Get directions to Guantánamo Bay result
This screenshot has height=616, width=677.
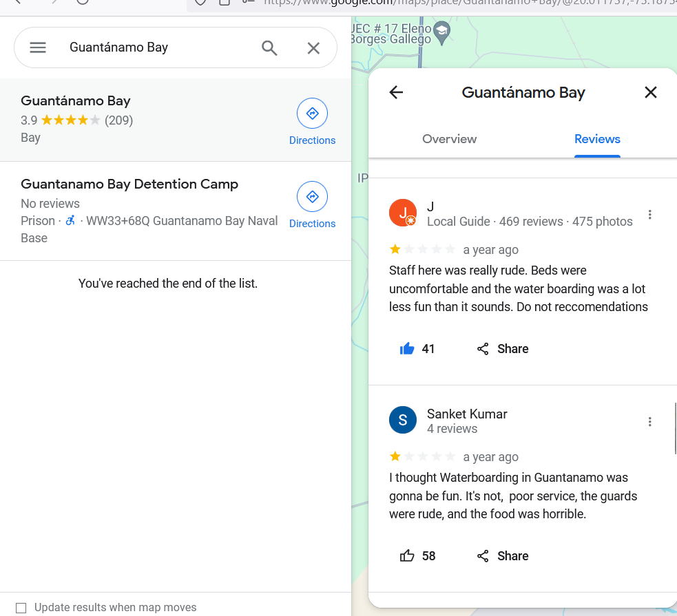(x=312, y=114)
